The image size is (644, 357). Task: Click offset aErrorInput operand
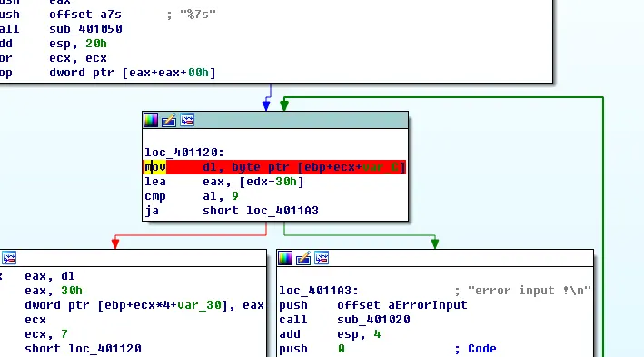(x=402, y=305)
